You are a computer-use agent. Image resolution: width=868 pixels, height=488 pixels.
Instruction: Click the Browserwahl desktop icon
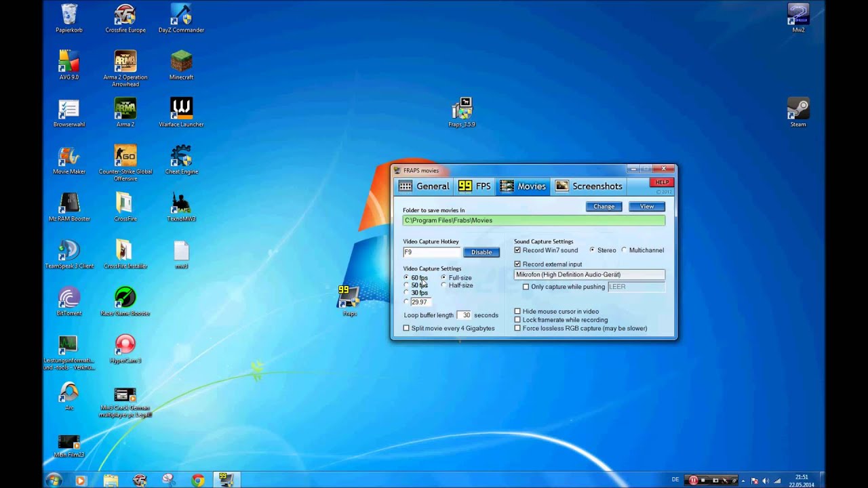68,113
